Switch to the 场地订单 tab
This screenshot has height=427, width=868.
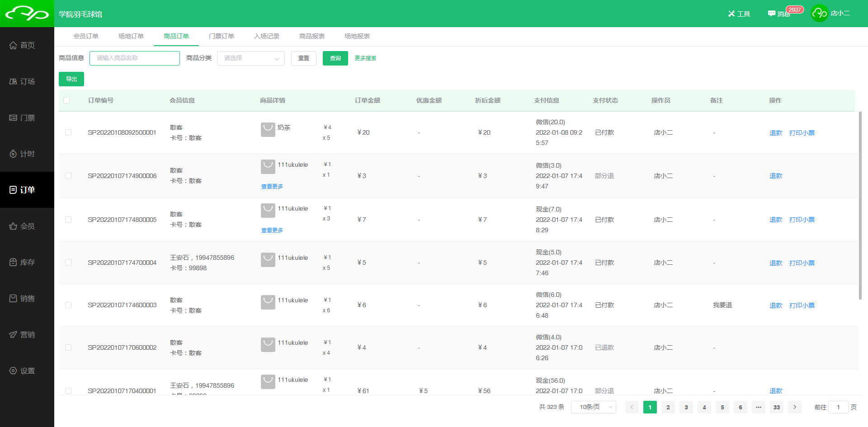coord(131,36)
